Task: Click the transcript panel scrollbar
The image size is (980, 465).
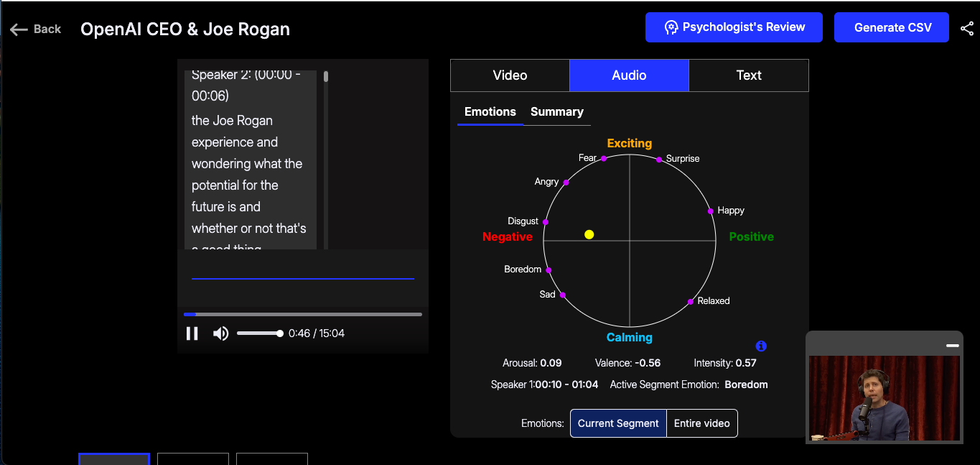Action: point(326,76)
